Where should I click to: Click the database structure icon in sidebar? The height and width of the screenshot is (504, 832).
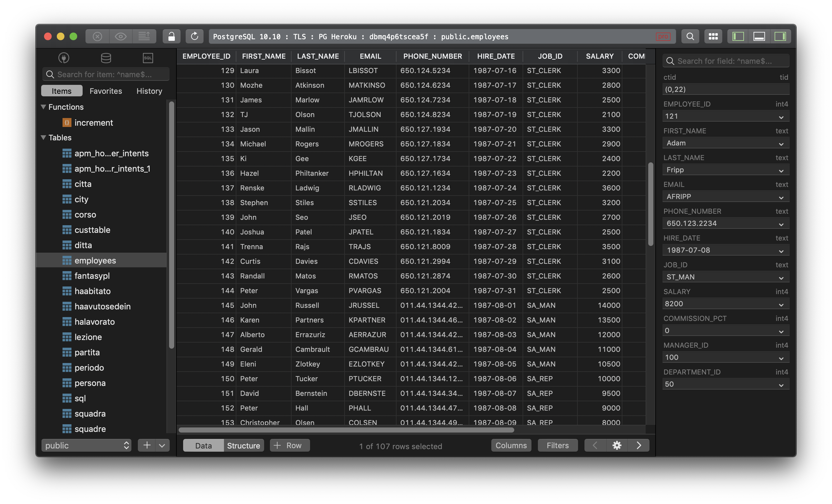coord(105,58)
